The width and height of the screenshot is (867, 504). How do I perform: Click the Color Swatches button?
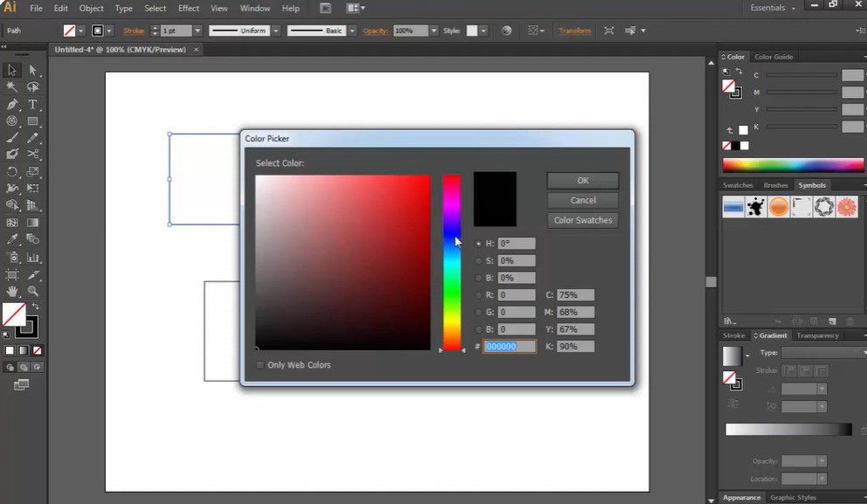[x=583, y=220]
